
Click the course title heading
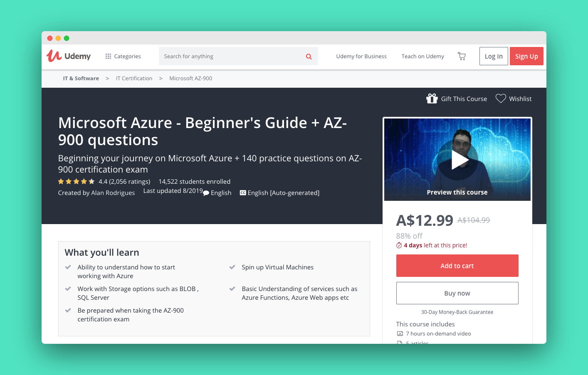(x=203, y=131)
